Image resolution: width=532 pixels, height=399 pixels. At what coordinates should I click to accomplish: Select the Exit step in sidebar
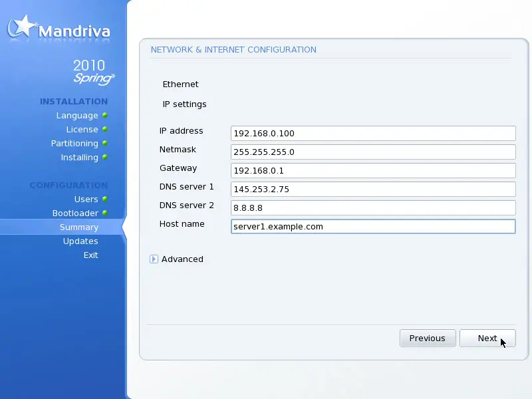91,255
